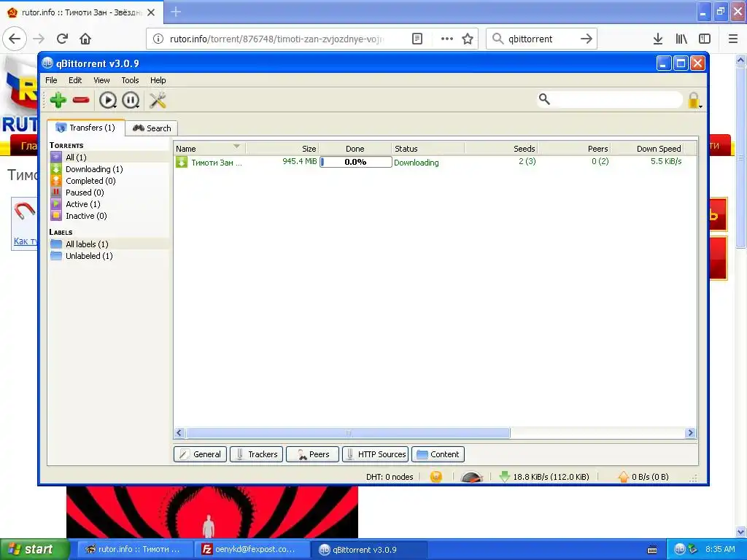This screenshot has height=560, width=747.
Task: Open the Trackers properties button
Action: (x=257, y=454)
